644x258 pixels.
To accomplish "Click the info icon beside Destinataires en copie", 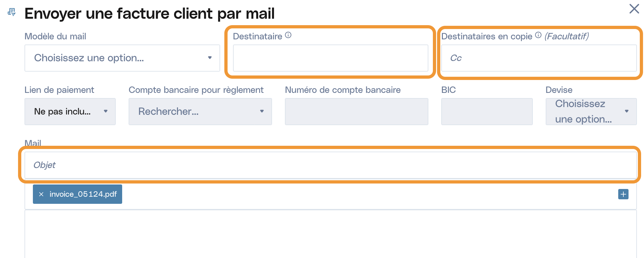I will [538, 35].
